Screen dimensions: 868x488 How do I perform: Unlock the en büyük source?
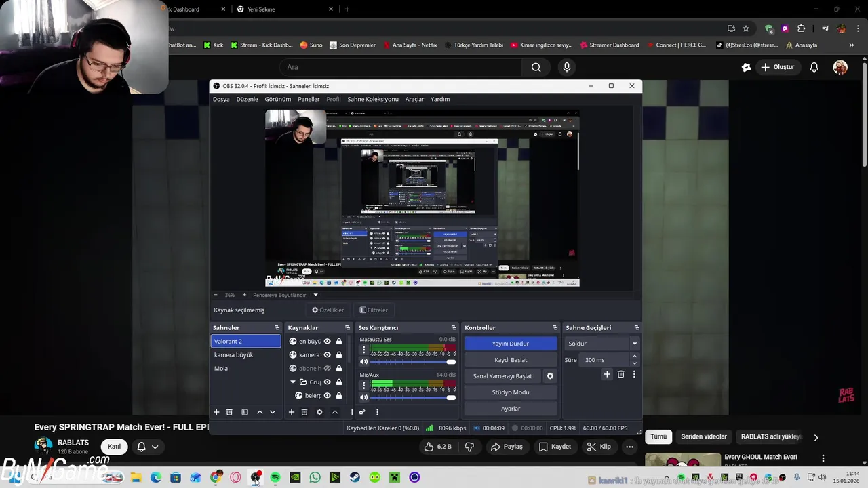[x=339, y=342]
